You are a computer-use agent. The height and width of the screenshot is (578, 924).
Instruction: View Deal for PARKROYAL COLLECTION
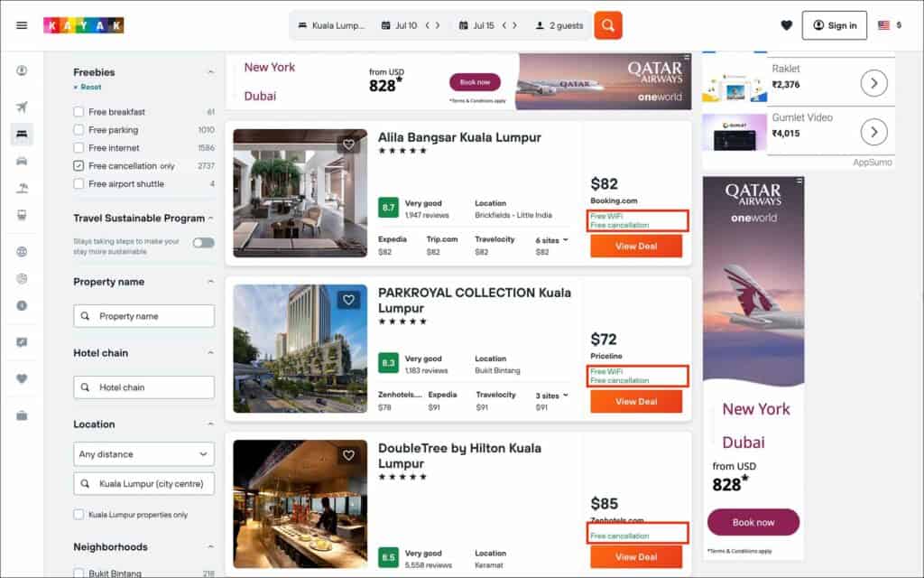tap(636, 402)
